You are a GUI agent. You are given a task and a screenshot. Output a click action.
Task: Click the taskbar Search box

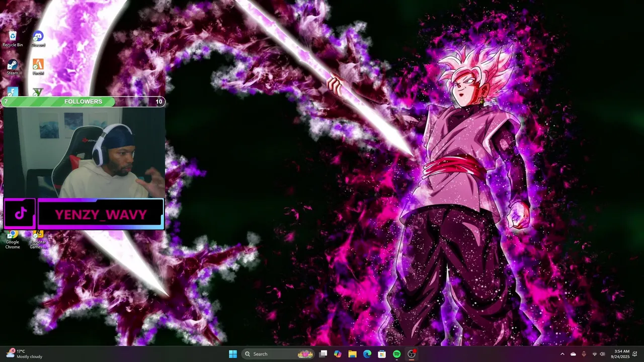[x=278, y=354]
